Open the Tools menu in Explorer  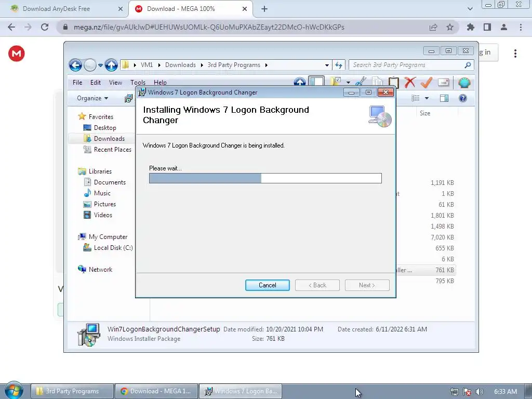(138, 82)
